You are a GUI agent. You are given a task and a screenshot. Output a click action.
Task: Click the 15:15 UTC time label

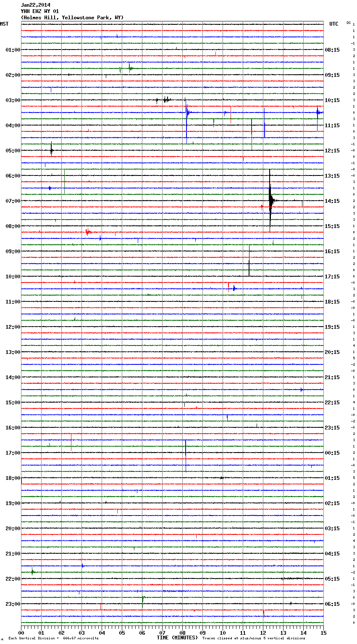click(332, 226)
